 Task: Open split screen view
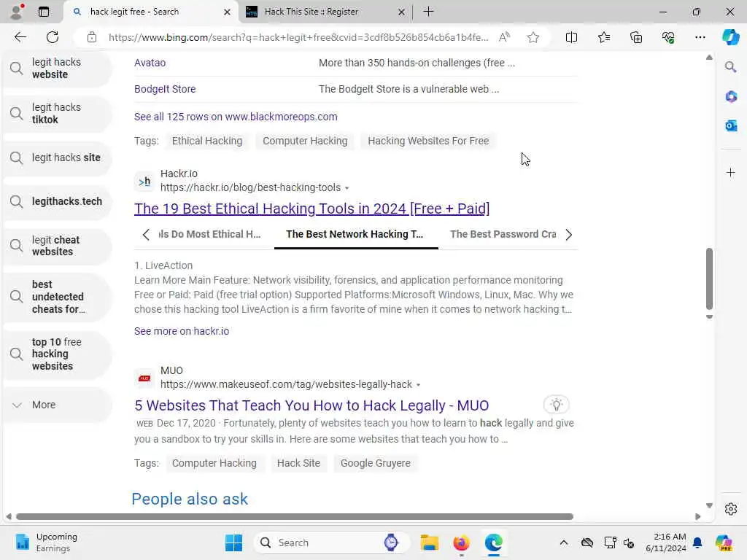point(571,37)
